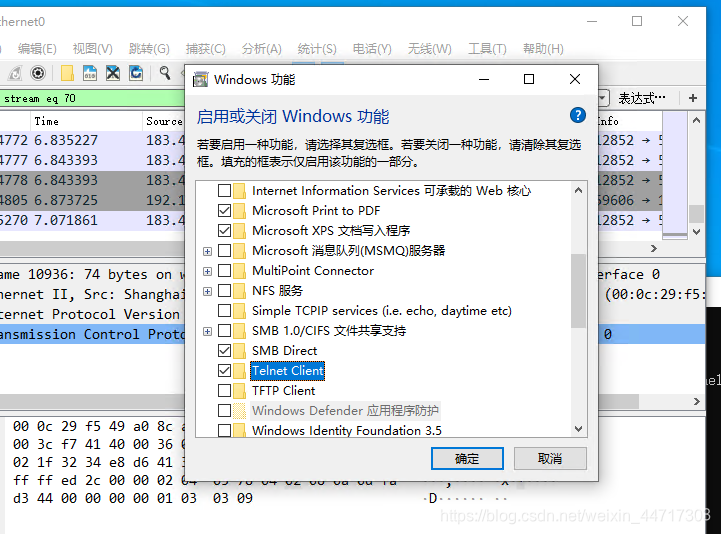Open the 帮助(H) menu in Wireshark
This screenshot has width=721, height=534.
click(x=543, y=49)
